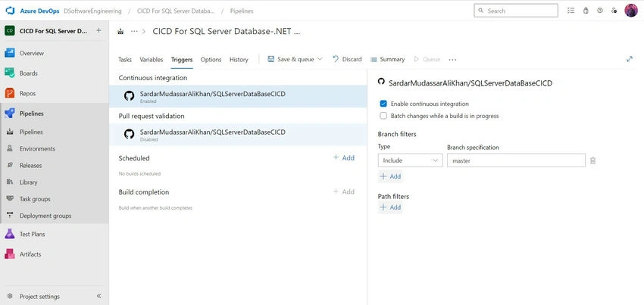Toggle Enable continuous integration checkbox
644x305 pixels.
tap(383, 104)
